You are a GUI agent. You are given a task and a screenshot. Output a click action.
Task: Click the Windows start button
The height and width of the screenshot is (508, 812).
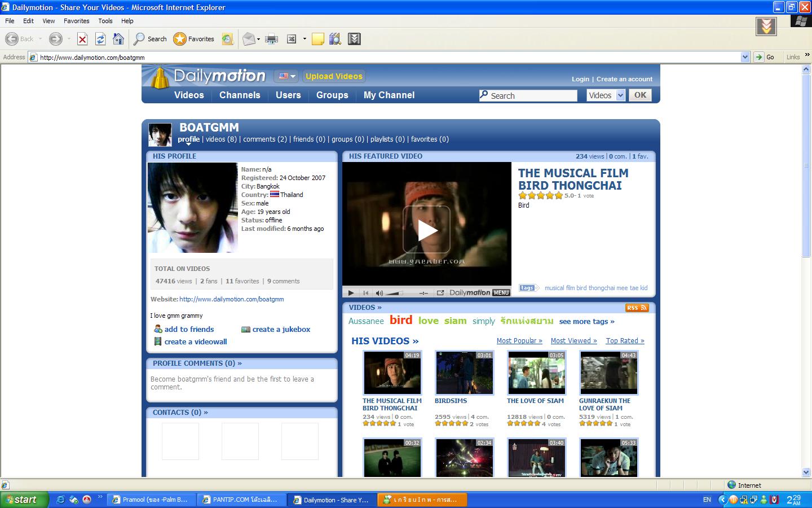25,500
